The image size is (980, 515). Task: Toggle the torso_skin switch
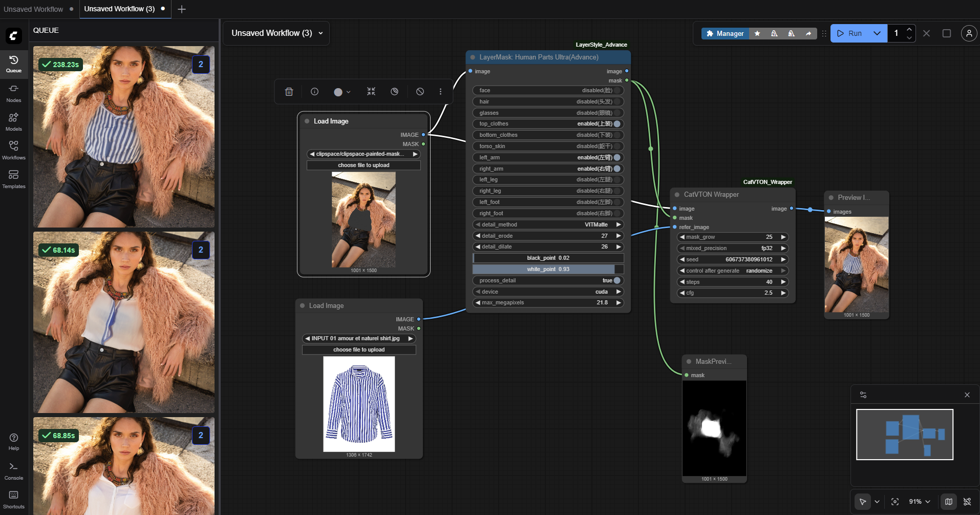click(617, 146)
